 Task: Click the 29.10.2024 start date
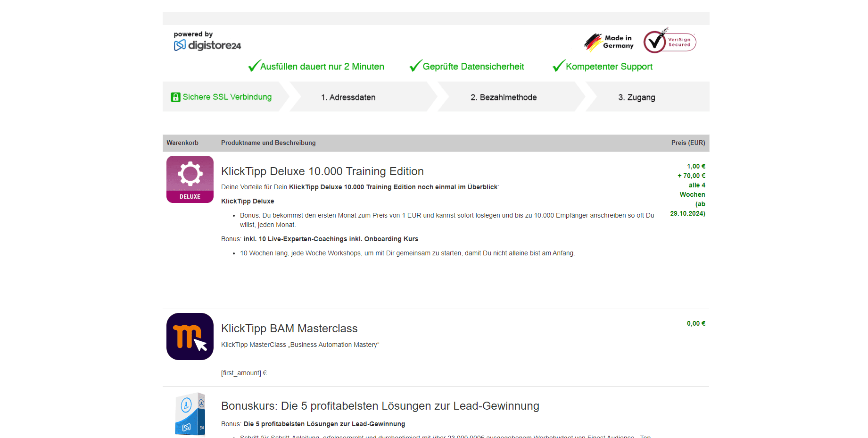[687, 213]
